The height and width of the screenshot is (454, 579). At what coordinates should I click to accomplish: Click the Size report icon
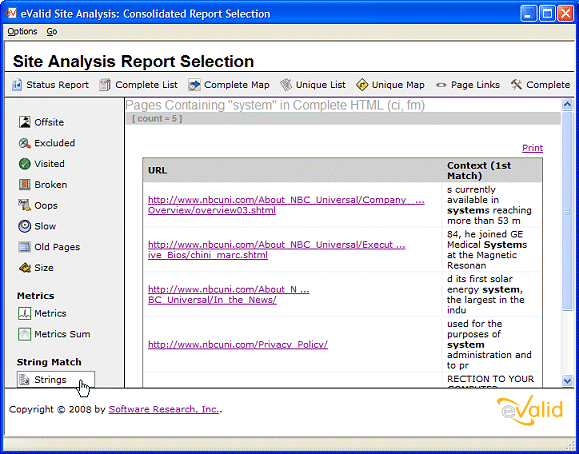pyautogui.click(x=25, y=267)
